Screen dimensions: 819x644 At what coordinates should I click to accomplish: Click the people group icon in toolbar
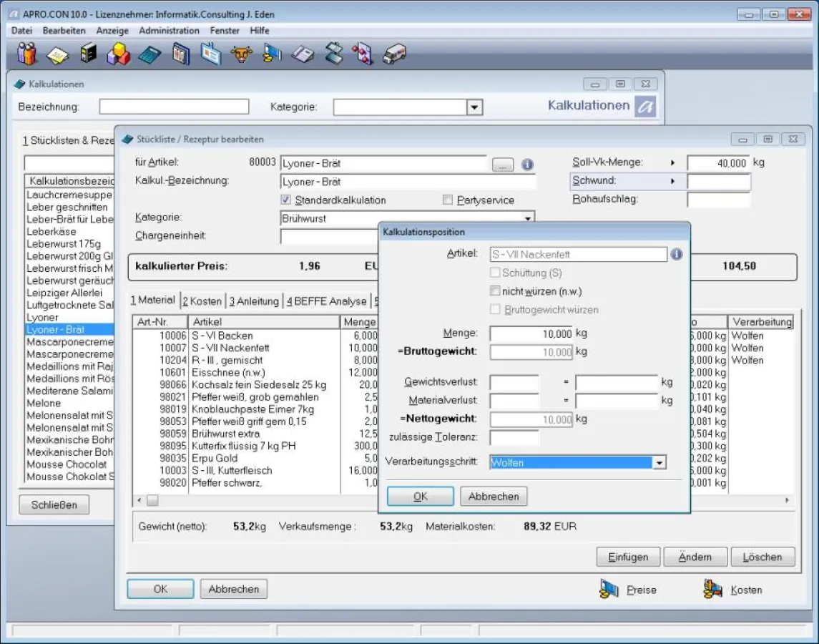tap(26, 54)
